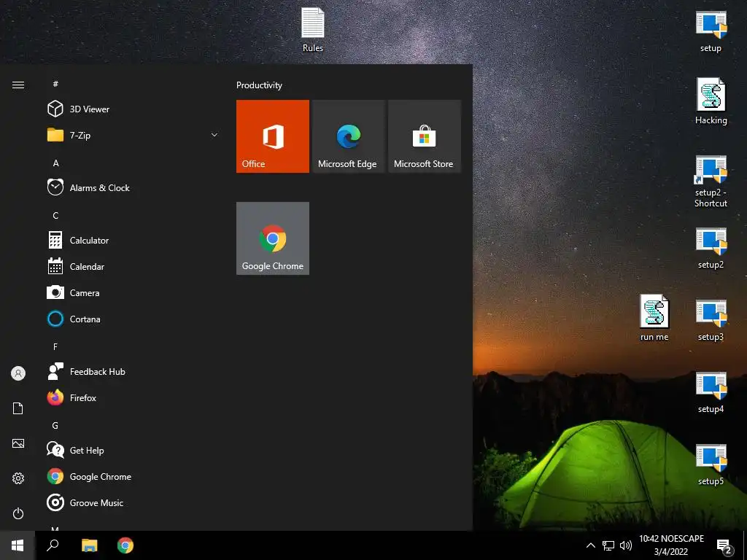Screen dimensions: 747x560
Task: Click the # section letter header
Action: click(x=55, y=84)
